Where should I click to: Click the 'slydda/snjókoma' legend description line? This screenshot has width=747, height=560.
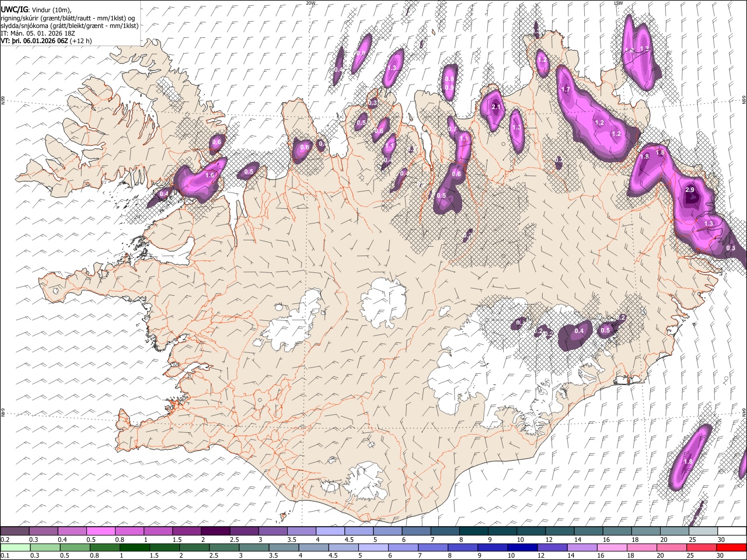(70, 26)
